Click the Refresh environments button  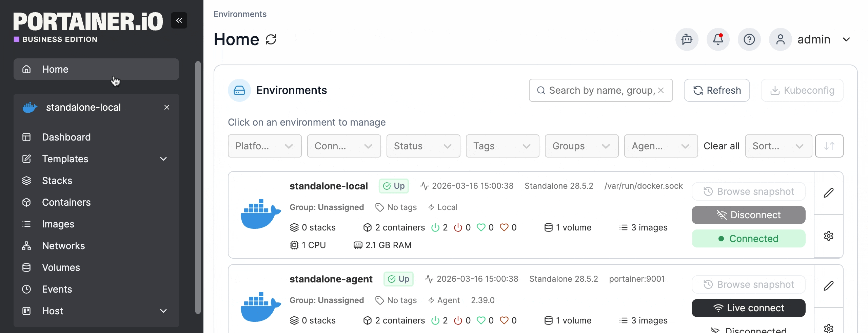[x=716, y=90]
